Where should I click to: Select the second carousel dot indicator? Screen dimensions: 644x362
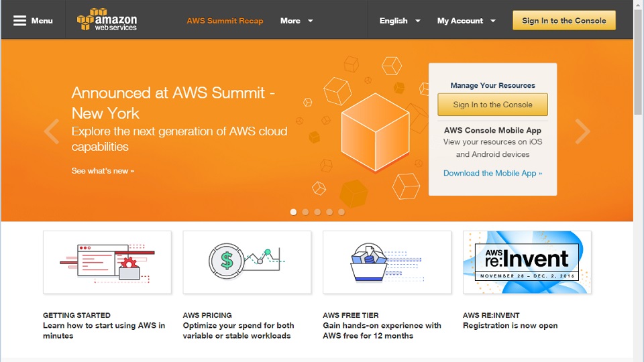click(x=305, y=212)
